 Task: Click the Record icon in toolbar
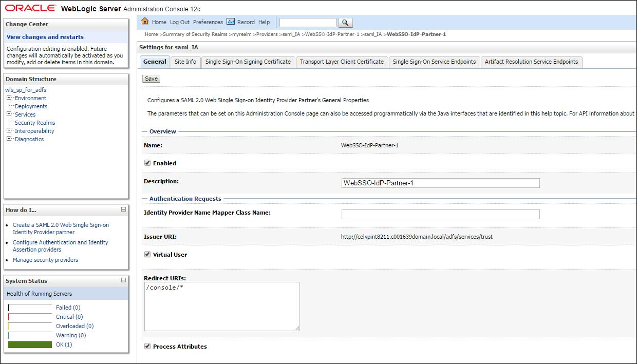click(x=231, y=22)
